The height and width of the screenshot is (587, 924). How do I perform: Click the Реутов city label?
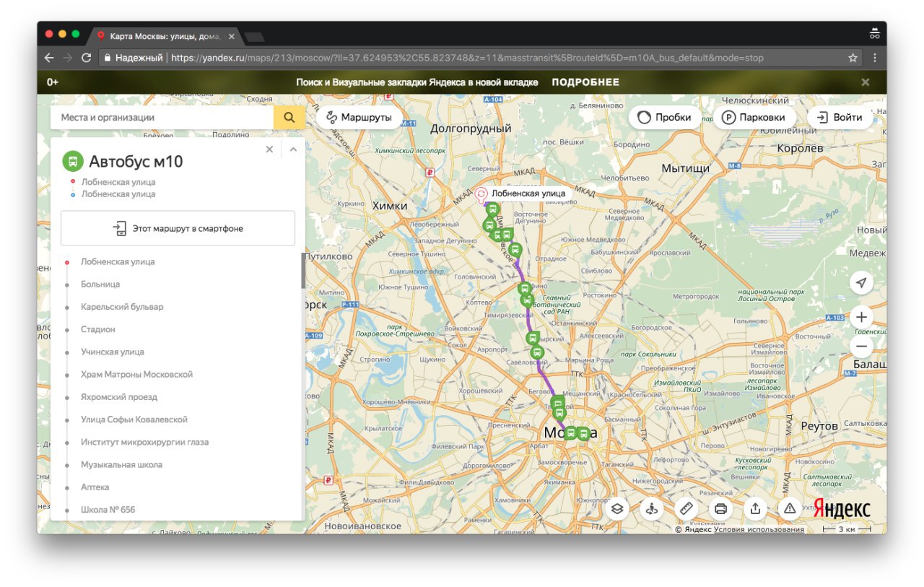click(x=819, y=426)
